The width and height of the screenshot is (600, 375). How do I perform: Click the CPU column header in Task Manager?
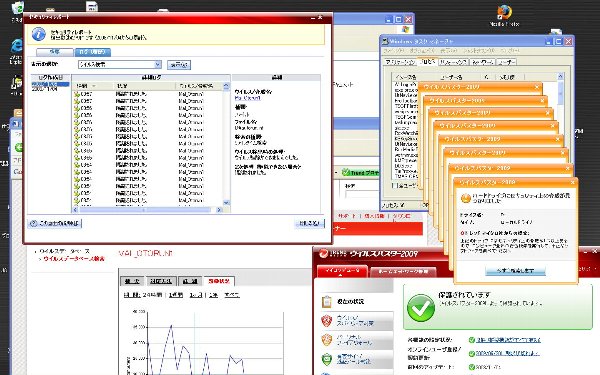(487, 77)
